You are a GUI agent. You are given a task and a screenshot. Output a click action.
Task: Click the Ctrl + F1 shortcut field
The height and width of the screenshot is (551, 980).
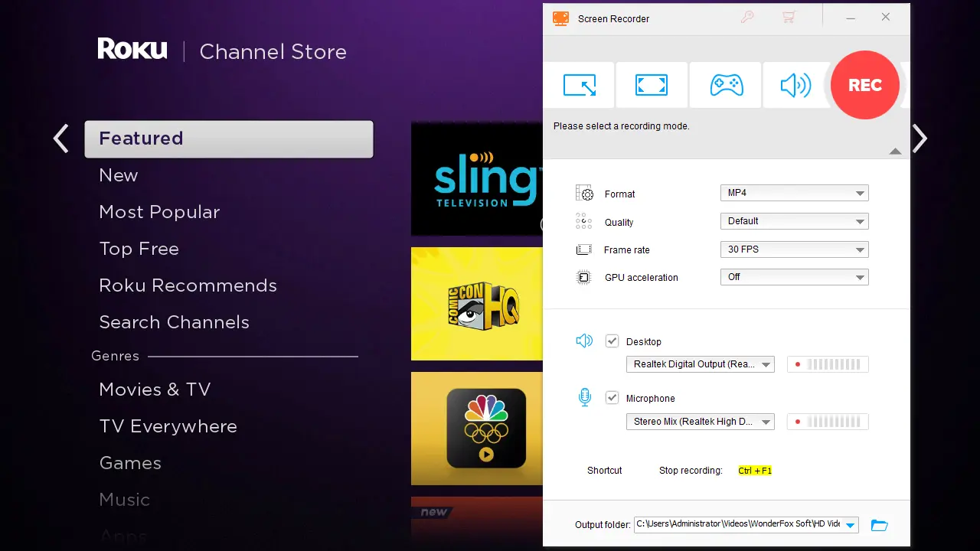[755, 471]
